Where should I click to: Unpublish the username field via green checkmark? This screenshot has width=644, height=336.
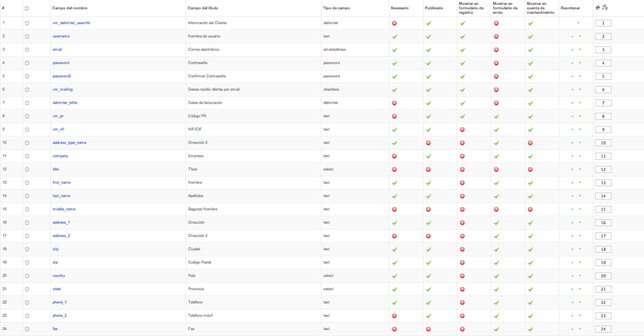pyautogui.click(x=429, y=36)
